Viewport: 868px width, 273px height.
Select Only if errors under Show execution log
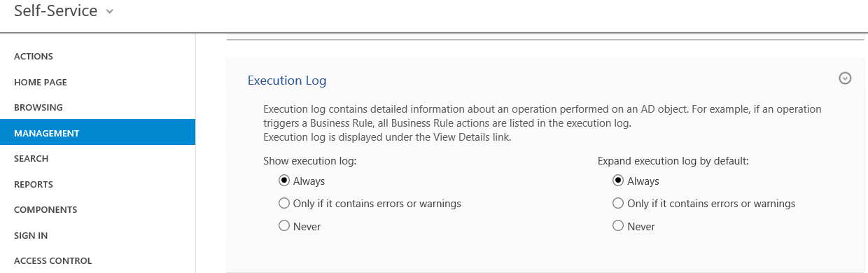point(284,204)
